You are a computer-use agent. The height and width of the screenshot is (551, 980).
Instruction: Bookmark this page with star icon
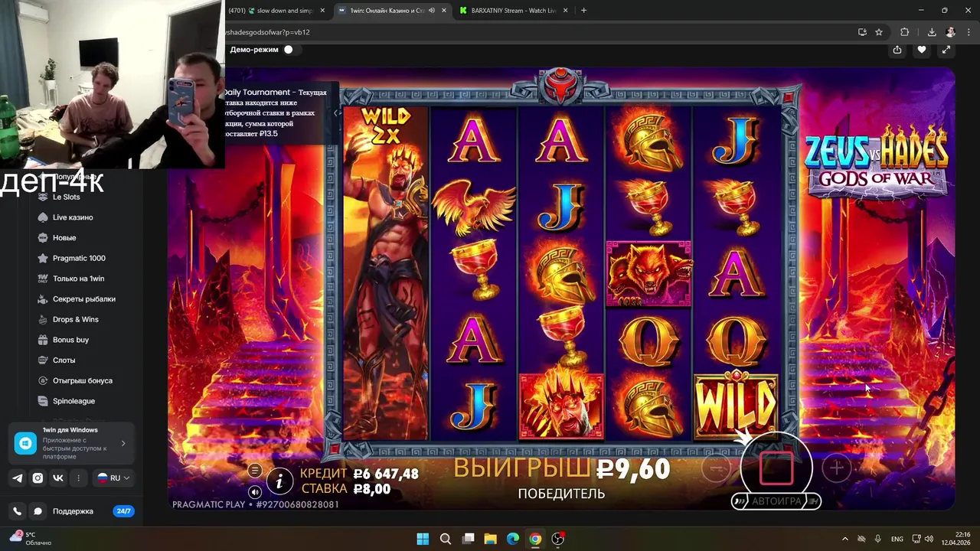[879, 32]
